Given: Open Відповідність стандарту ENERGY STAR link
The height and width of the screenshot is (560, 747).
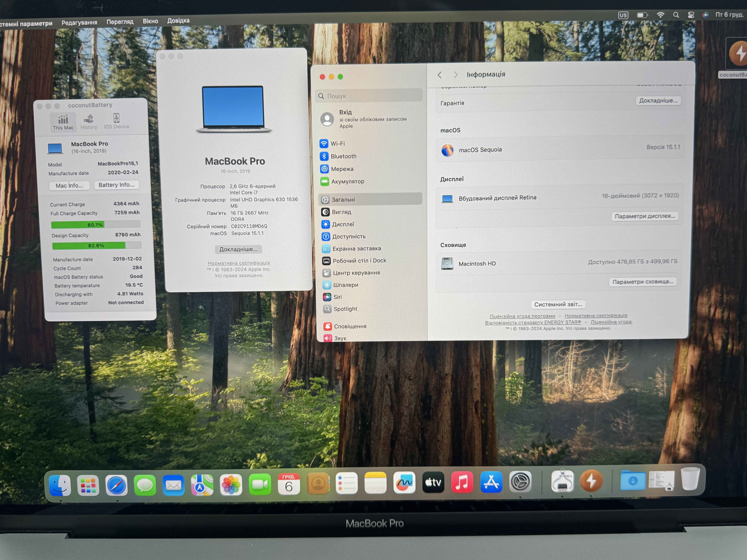Looking at the screenshot, I should (533, 322).
